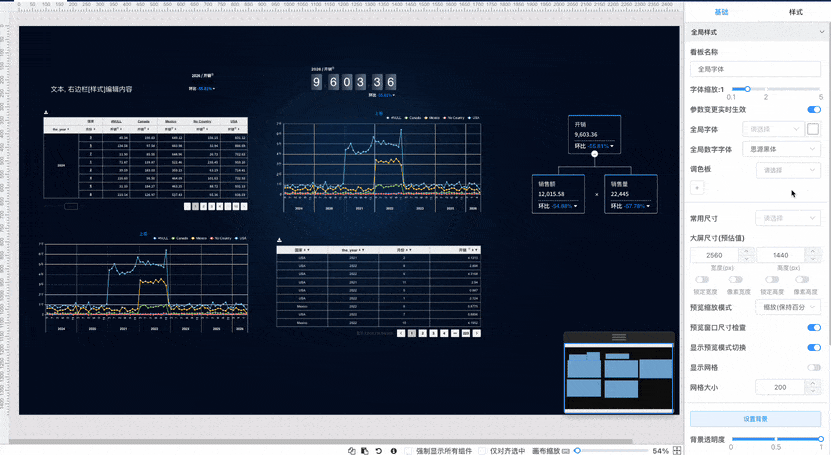This screenshot has height=455, width=831.
Task: Switch to the 样式 tab
Action: 795,12
